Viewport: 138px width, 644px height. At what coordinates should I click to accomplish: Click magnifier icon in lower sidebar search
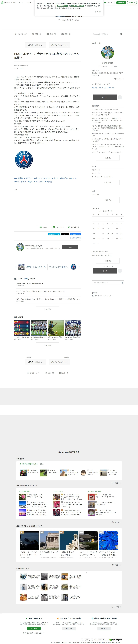pyautogui.click(x=122, y=282)
